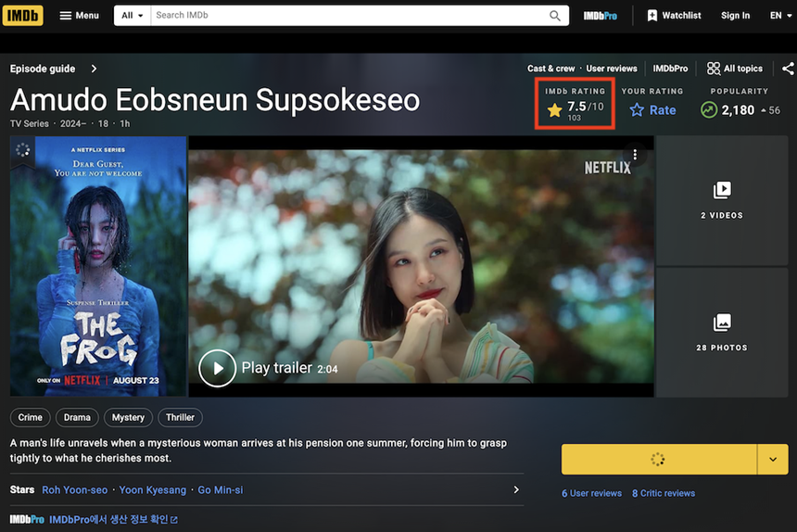Screen dimensions: 797x532
Task: Click the Search IMDb input field
Action: pos(348,15)
